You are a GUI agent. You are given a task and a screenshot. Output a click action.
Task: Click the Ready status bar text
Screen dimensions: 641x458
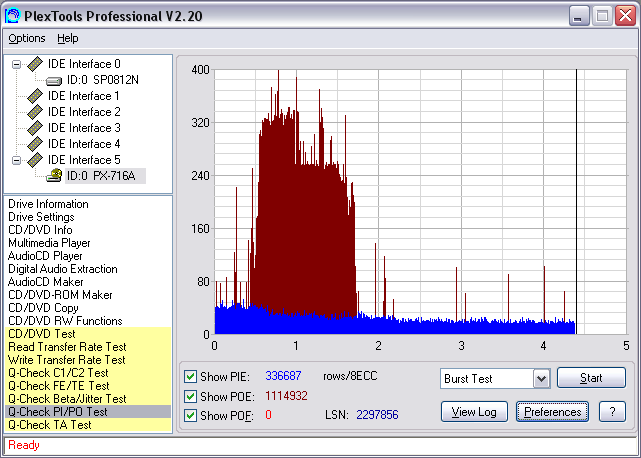pos(24,445)
